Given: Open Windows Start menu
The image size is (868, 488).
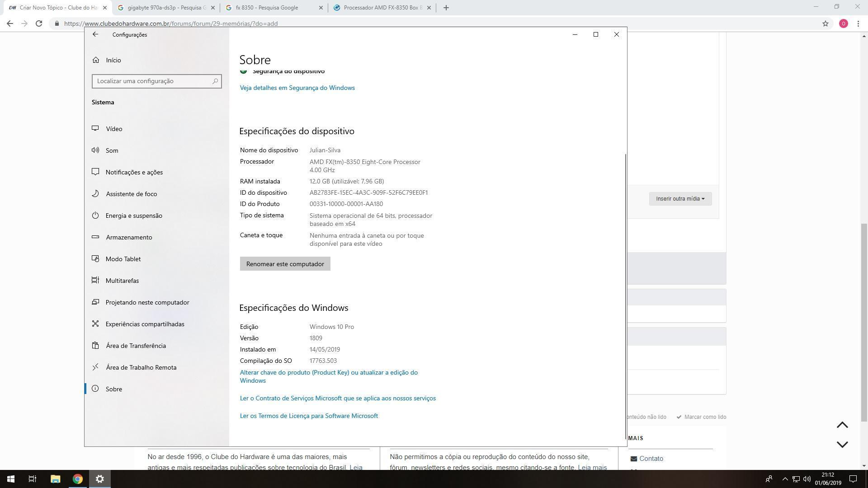Looking at the screenshot, I should 11,479.
